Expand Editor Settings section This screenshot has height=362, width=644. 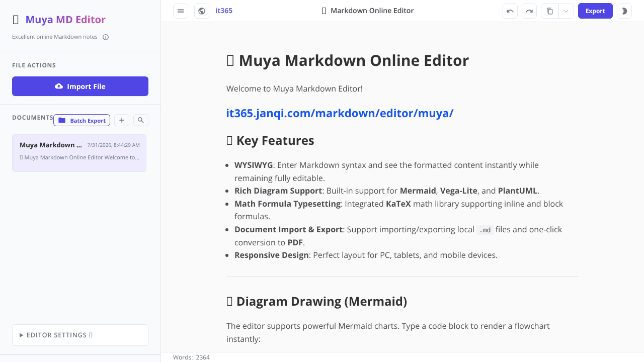(80, 335)
